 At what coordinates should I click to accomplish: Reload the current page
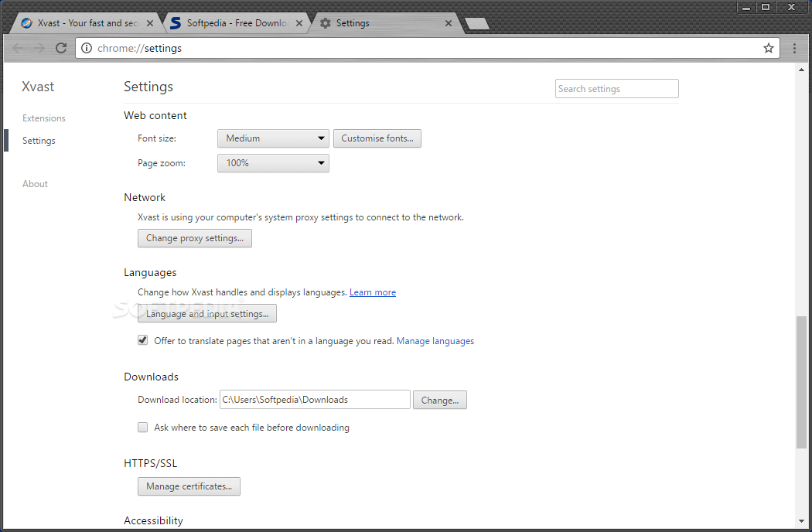pyautogui.click(x=61, y=48)
